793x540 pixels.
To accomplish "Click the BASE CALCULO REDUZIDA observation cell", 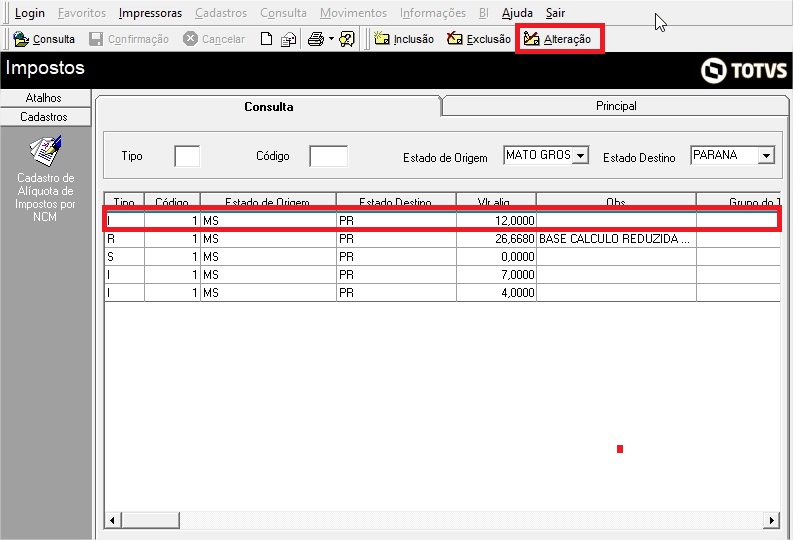I will (x=615, y=239).
